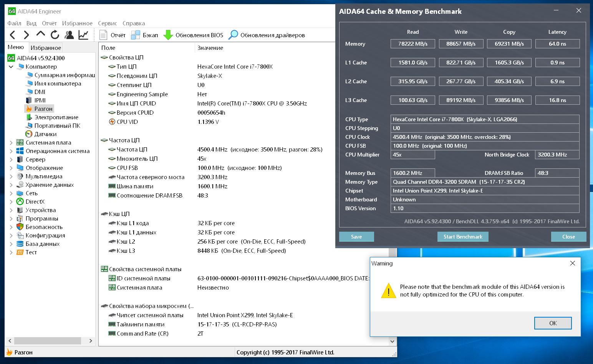Click the Безопасность shield icon
593x364 pixels.
(x=20, y=227)
